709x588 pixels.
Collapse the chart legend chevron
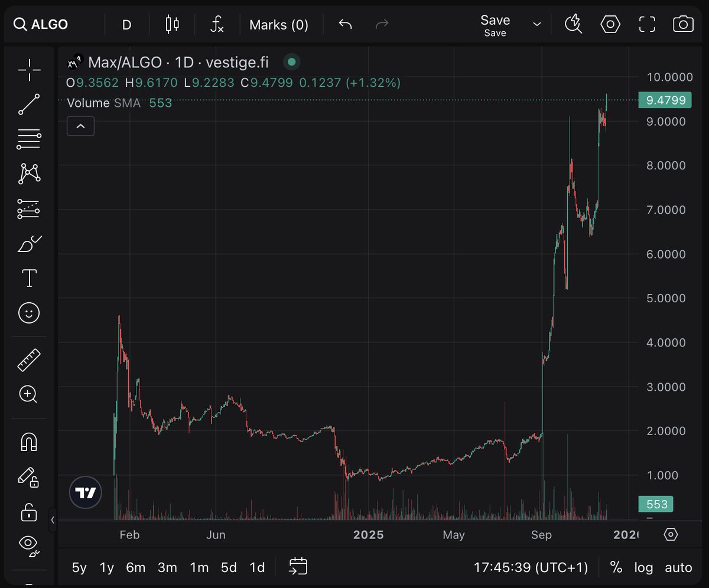coord(80,126)
